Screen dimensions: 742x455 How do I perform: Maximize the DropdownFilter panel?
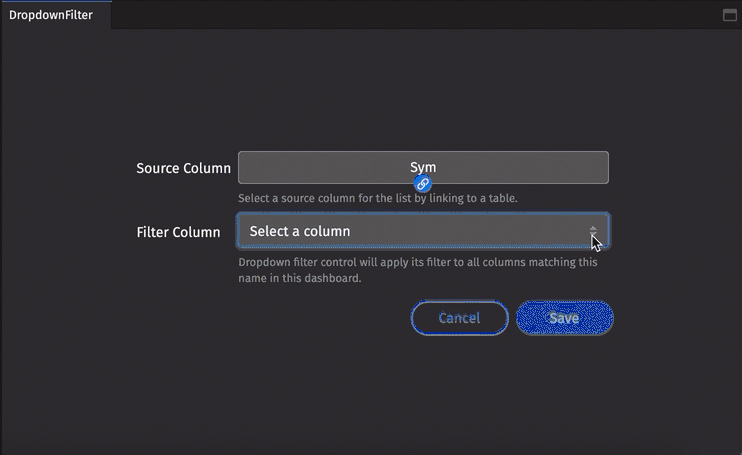tap(729, 15)
